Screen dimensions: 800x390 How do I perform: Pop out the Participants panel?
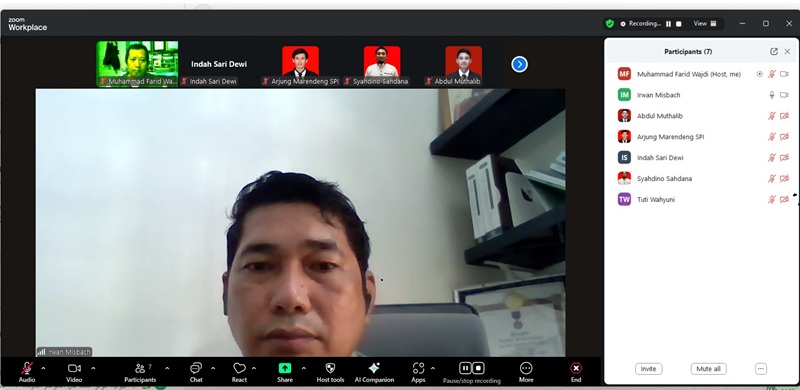pos(774,52)
